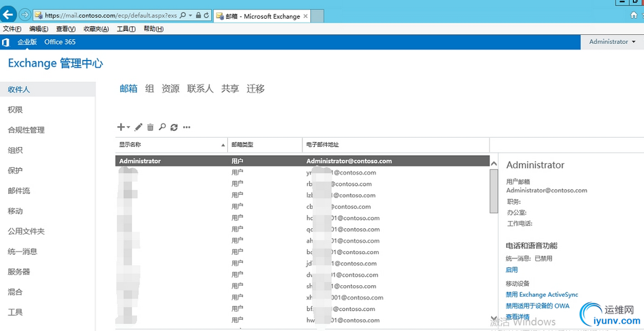This screenshot has width=644, height=331.
Task: Select the mailbox row with email starting 'ah'
Action: pyautogui.click(x=302, y=241)
